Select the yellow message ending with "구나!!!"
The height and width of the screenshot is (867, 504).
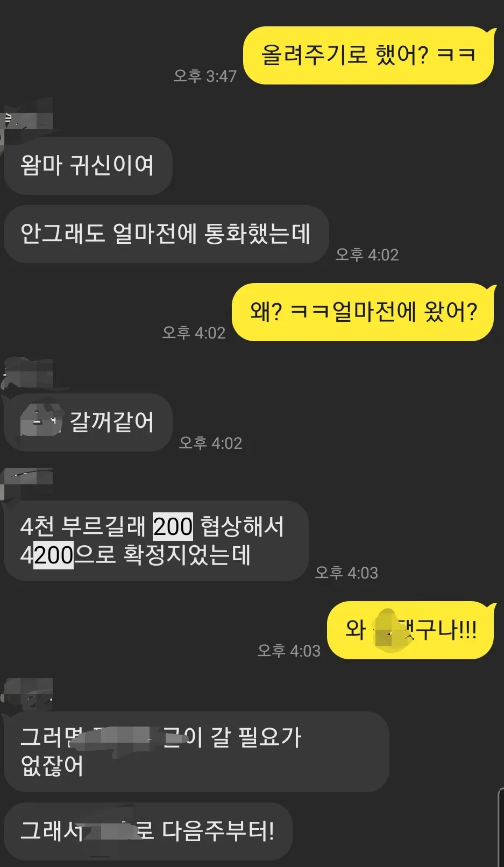tap(410, 630)
